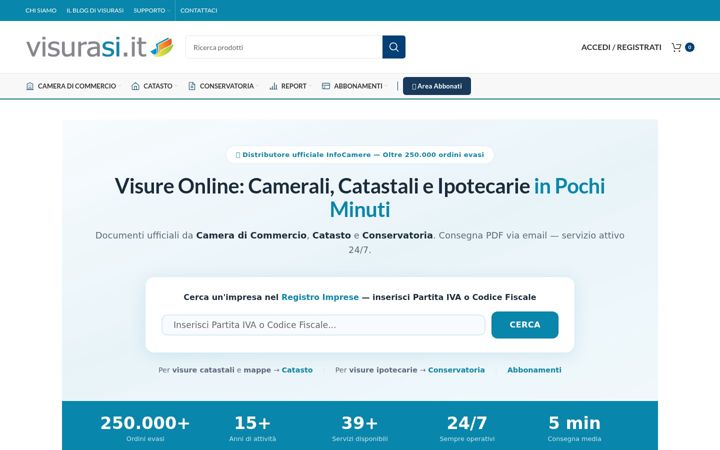Focus the Partita IVA o Codice Fiscale field
The image size is (720, 450).
pyautogui.click(x=323, y=325)
